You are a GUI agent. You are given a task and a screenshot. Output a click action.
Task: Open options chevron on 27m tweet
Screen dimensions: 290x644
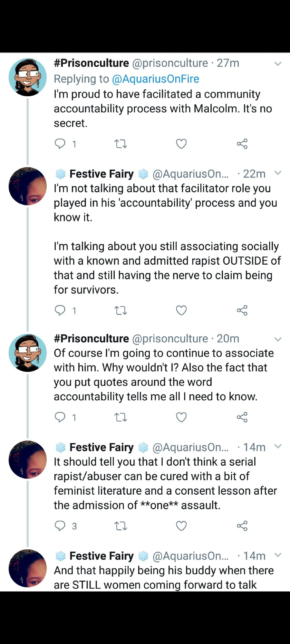coord(278,64)
